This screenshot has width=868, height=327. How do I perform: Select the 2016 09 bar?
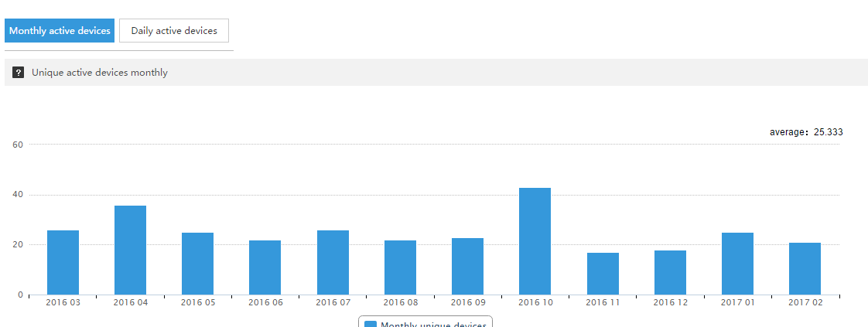click(467, 267)
